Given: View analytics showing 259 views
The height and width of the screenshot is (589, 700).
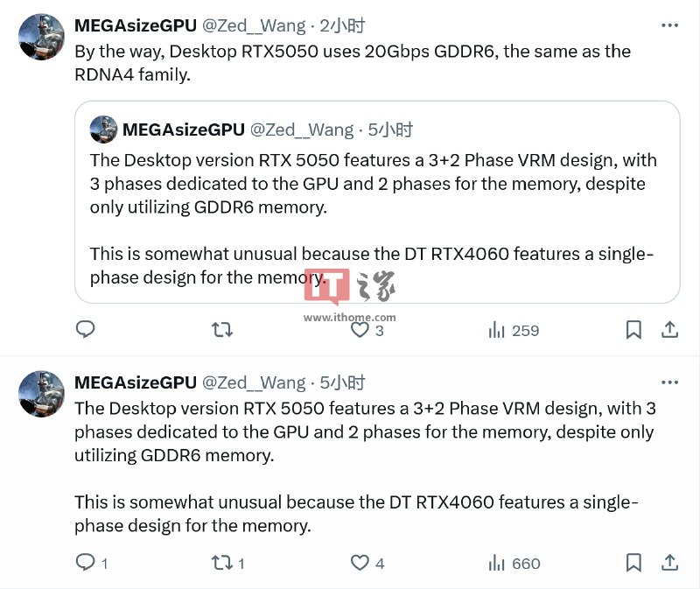Looking at the screenshot, I should tap(514, 331).
